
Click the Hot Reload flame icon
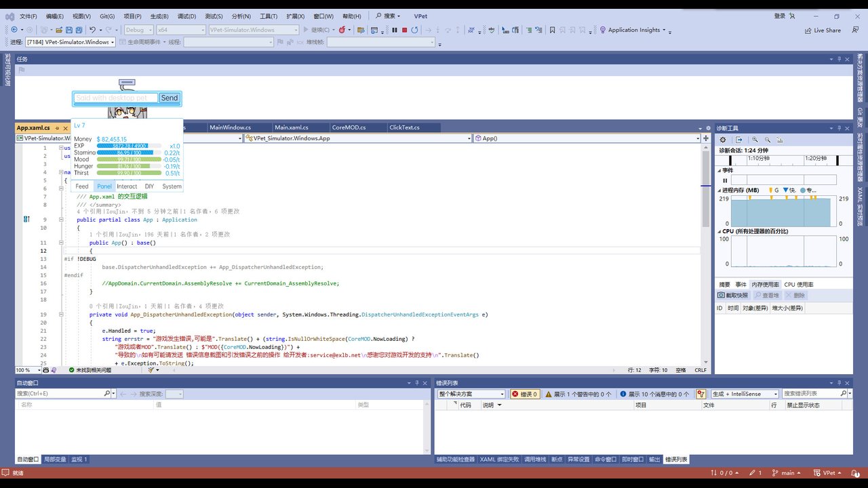coord(342,30)
